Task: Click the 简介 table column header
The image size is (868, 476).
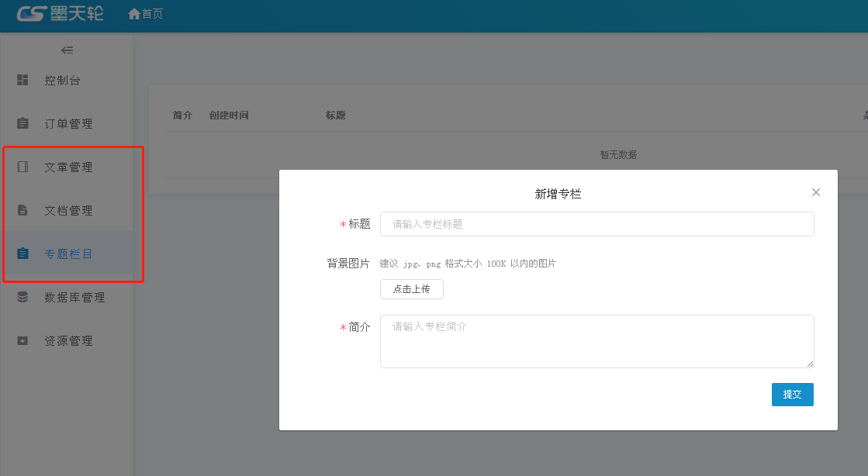Action: coord(182,116)
